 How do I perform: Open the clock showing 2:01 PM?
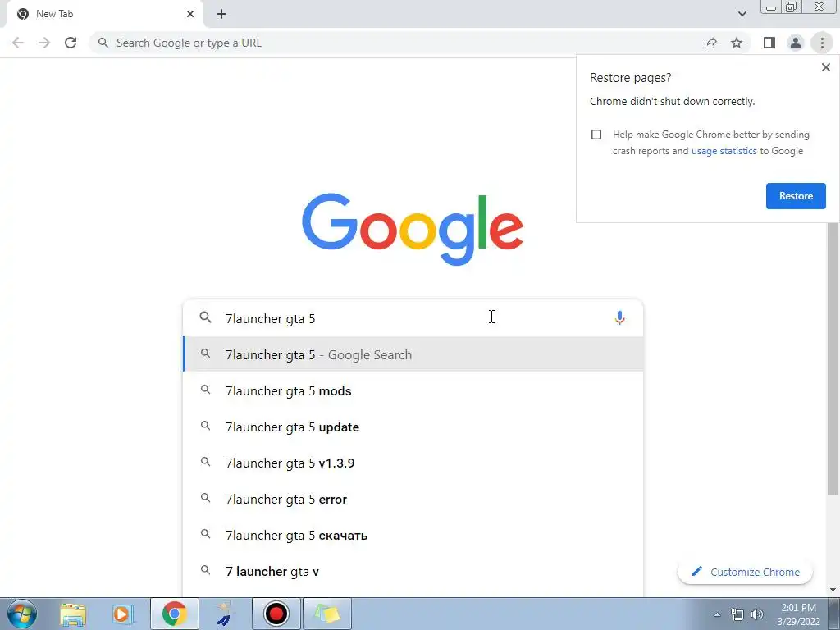798,614
